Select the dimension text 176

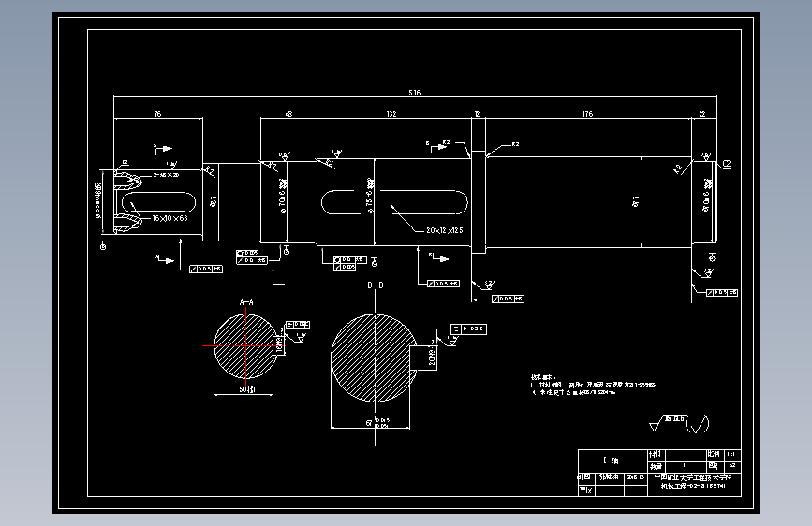tap(587, 114)
